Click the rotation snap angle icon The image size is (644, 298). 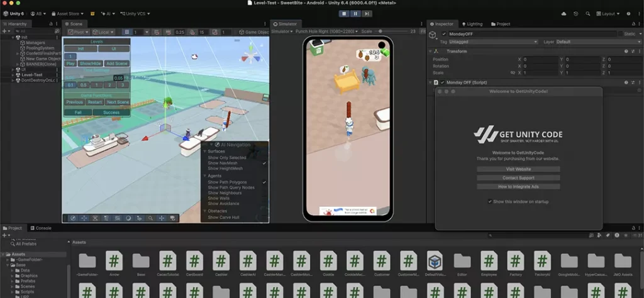(x=192, y=32)
